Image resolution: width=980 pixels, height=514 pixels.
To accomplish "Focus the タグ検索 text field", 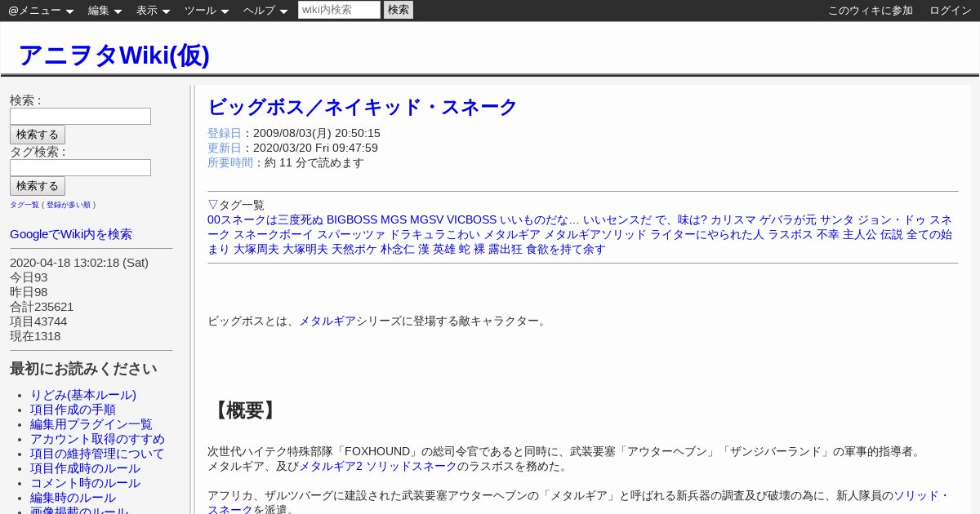I will click(x=80, y=167).
